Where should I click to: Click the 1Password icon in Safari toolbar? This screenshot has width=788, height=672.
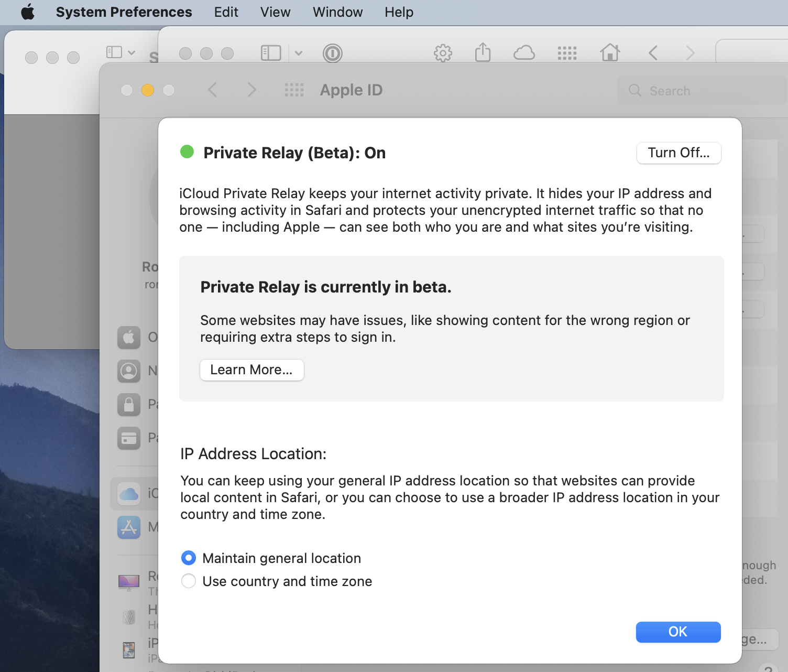[333, 53]
